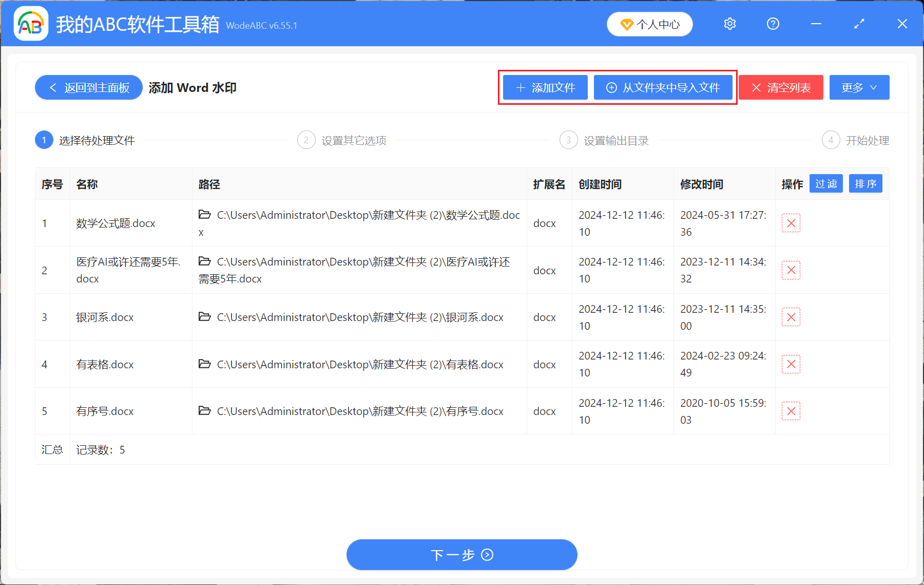This screenshot has width=924, height=585.
Task: Remove 医疗AI或许还需要5年.docx with its delete icon
Action: point(791,270)
